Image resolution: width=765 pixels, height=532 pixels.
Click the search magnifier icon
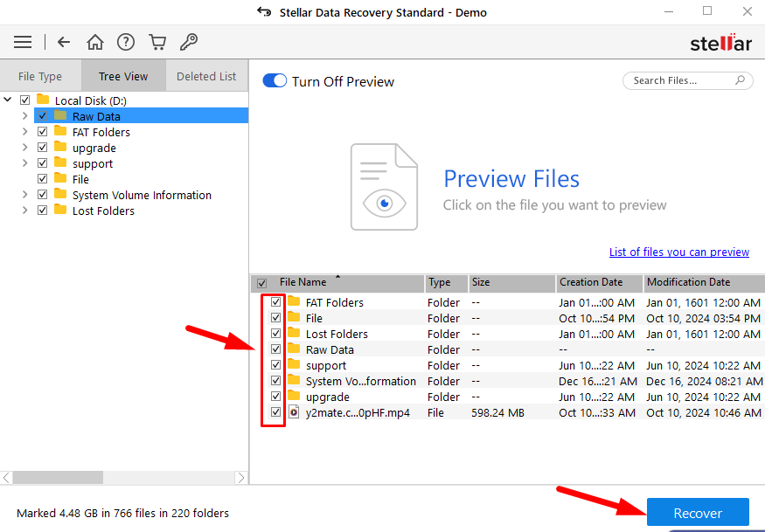pos(741,80)
